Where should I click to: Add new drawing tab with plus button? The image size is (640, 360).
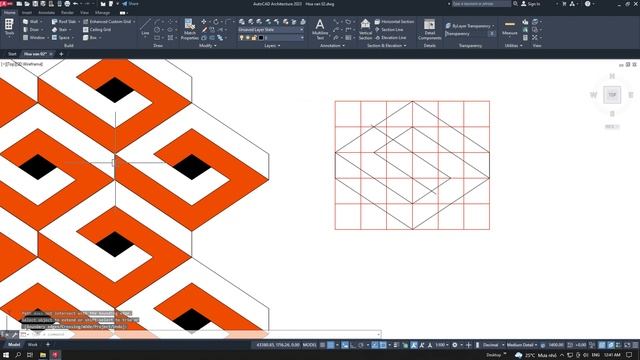(61, 54)
